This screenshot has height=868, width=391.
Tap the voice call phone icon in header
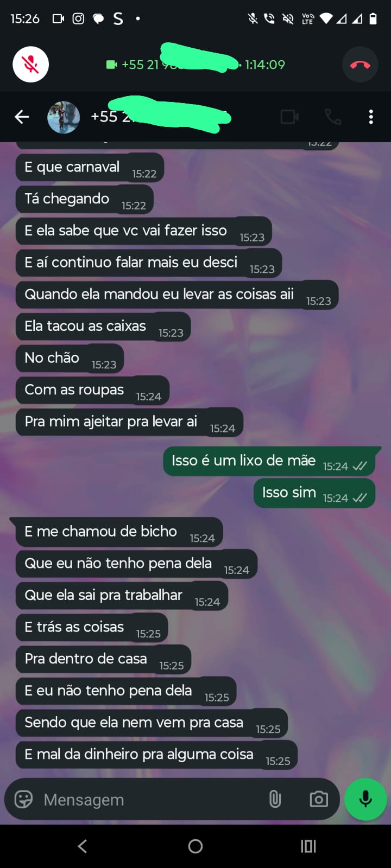coord(333,117)
